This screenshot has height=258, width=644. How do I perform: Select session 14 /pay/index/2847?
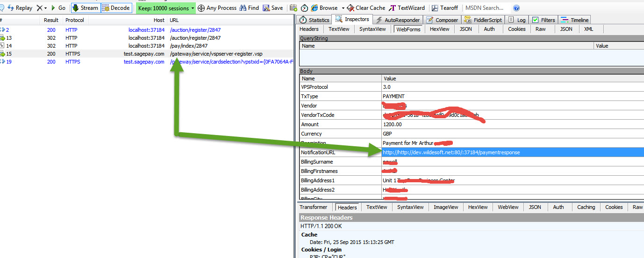(x=147, y=46)
